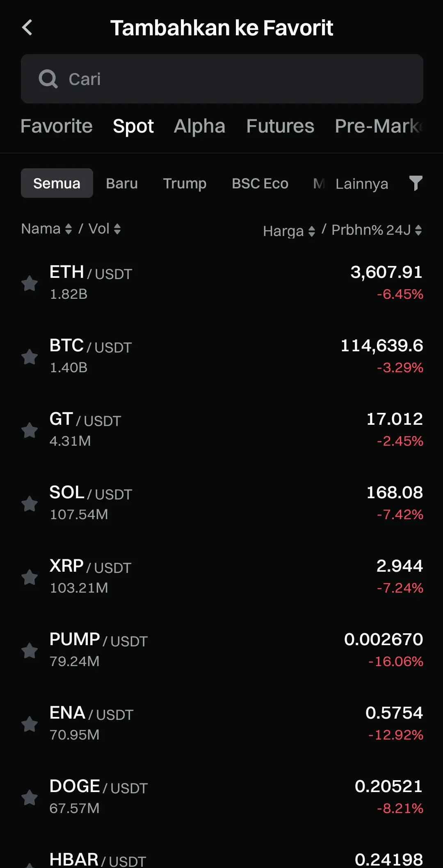Star the GT/USDT pair
The image size is (443, 868).
[x=30, y=430]
